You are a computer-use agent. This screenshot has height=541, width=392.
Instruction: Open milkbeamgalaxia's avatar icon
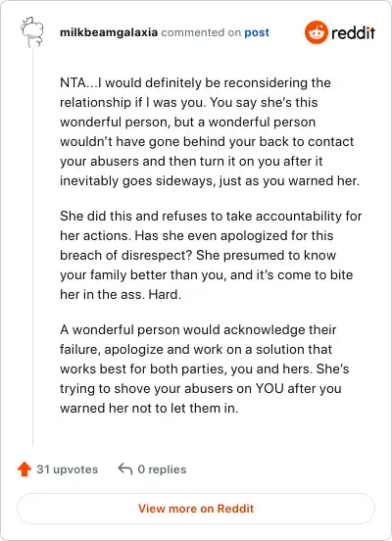(x=31, y=32)
